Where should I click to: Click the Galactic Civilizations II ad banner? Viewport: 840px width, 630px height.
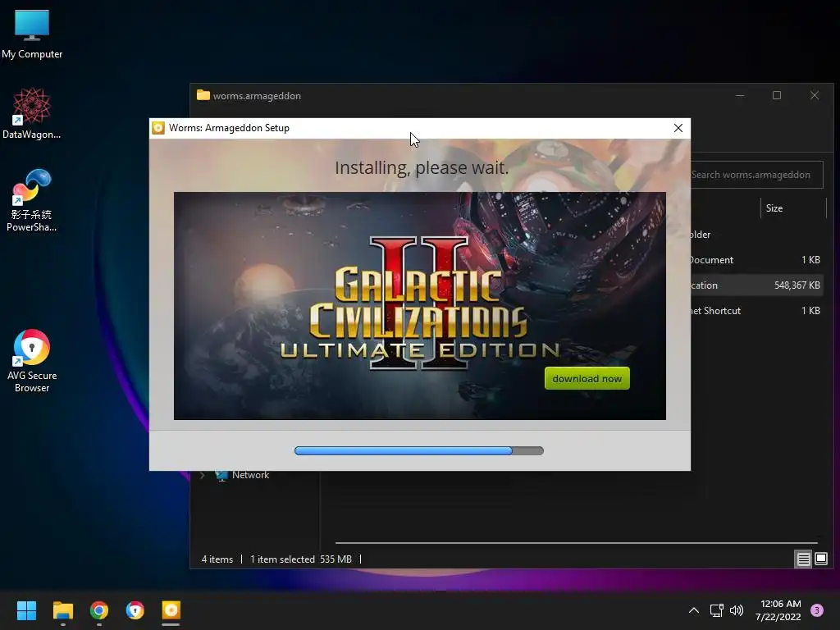pos(419,305)
